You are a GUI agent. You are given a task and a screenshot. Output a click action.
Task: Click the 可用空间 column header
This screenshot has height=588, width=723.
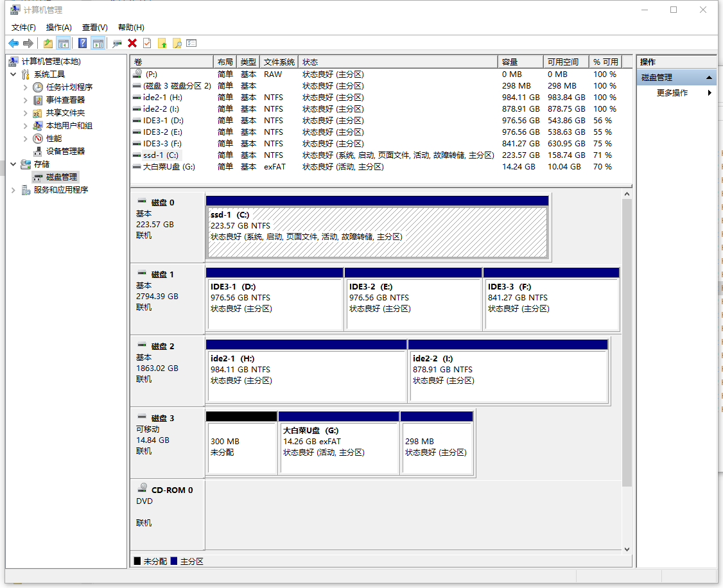[x=562, y=62]
